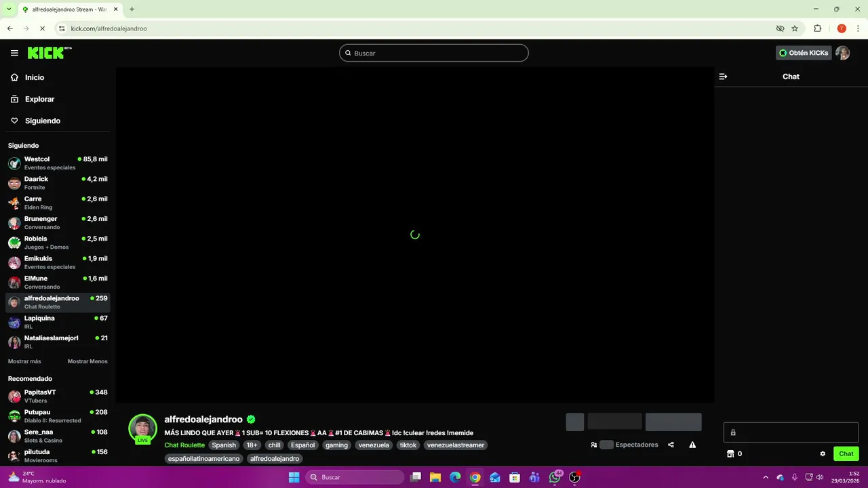Open recommended channel pilutuda
868x488 pixels.
pos(58,455)
